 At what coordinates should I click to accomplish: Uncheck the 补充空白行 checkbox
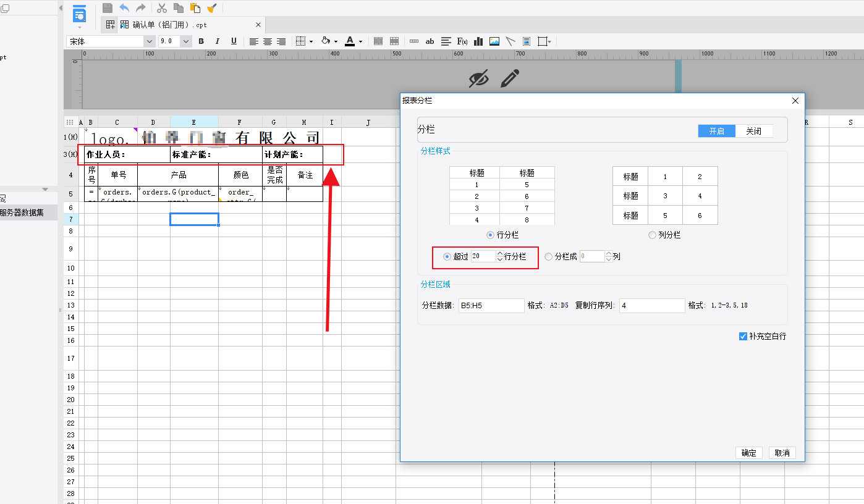tap(743, 337)
